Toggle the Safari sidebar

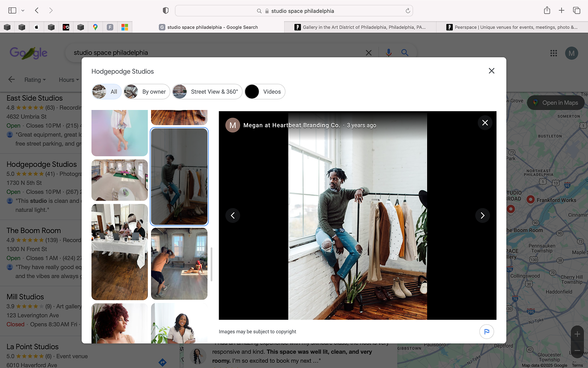click(12, 11)
